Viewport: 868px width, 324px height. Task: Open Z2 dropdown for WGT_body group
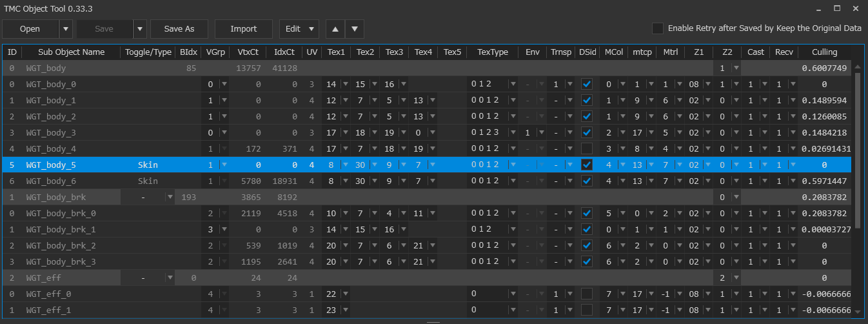(736, 68)
